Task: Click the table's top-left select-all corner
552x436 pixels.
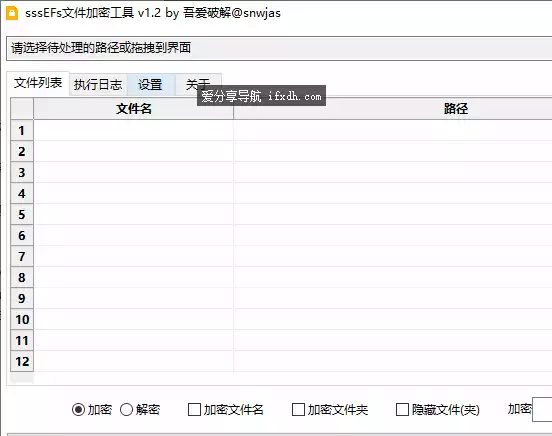Action: tap(22, 108)
